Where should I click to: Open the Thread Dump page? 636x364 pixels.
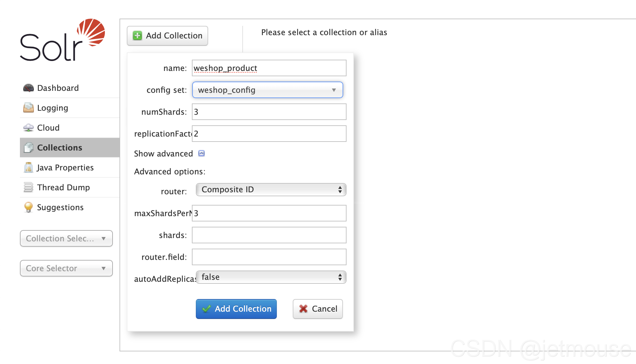tap(70, 187)
